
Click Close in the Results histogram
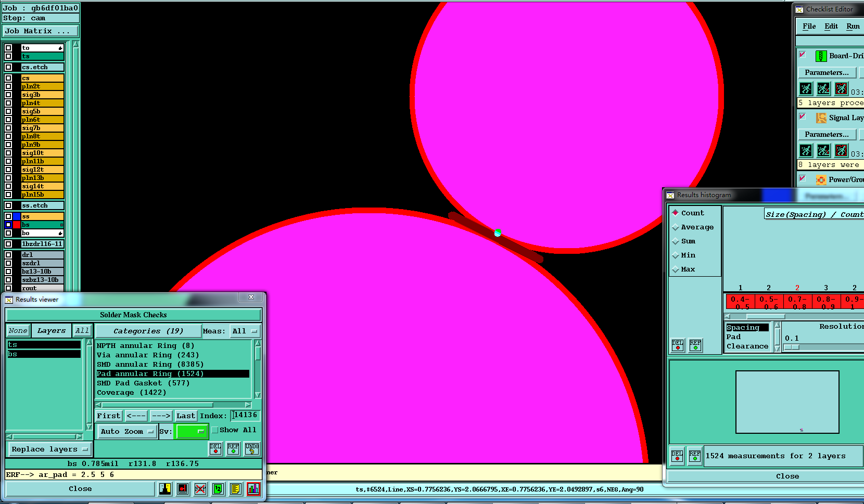click(787, 476)
